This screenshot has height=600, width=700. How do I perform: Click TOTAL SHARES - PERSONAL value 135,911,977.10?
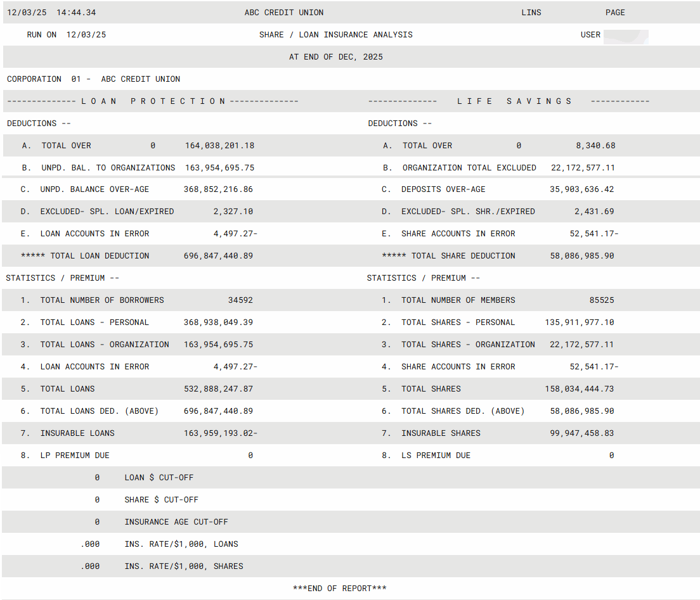[579, 322]
